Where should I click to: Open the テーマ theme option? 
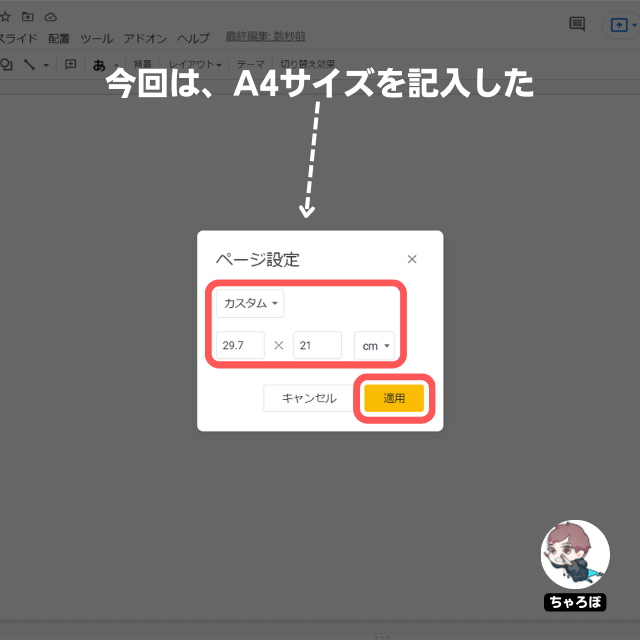tap(251, 64)
